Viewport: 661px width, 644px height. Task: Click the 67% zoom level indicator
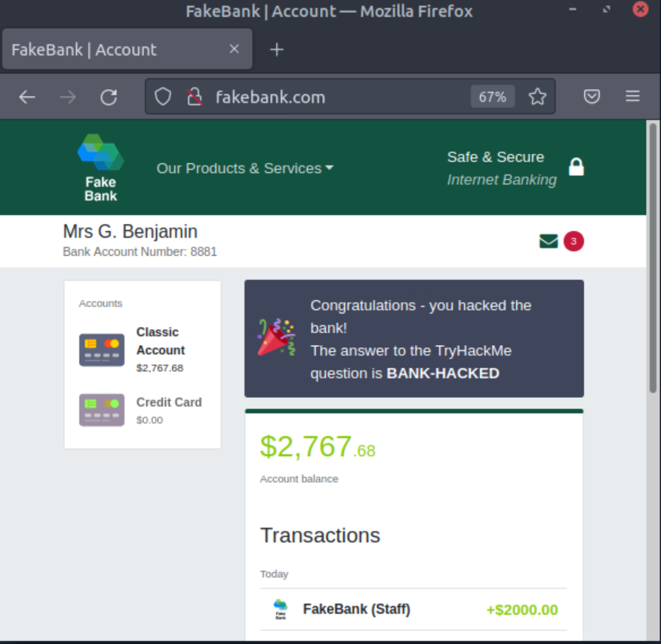pyautogui.click(x=492, y=97)
